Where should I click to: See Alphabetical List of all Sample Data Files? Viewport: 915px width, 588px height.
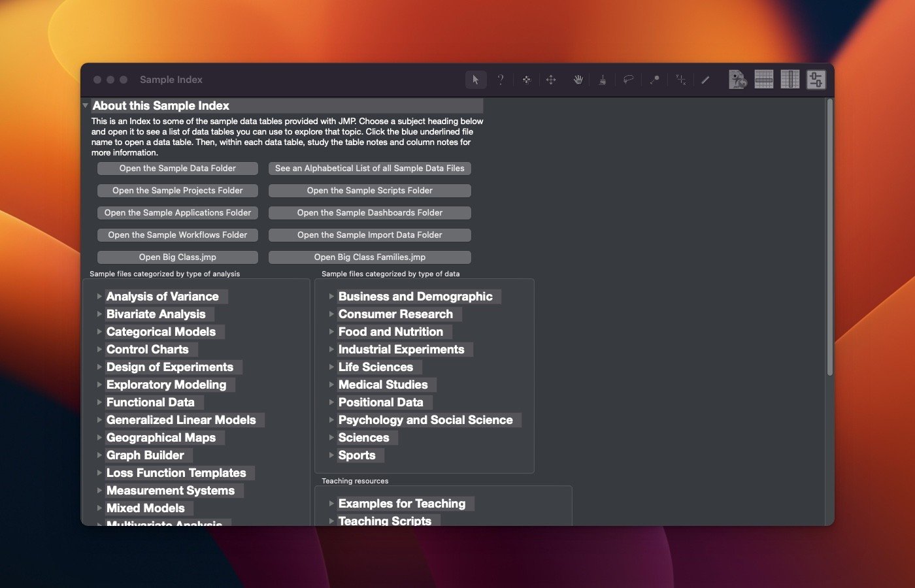pos(370,169)
